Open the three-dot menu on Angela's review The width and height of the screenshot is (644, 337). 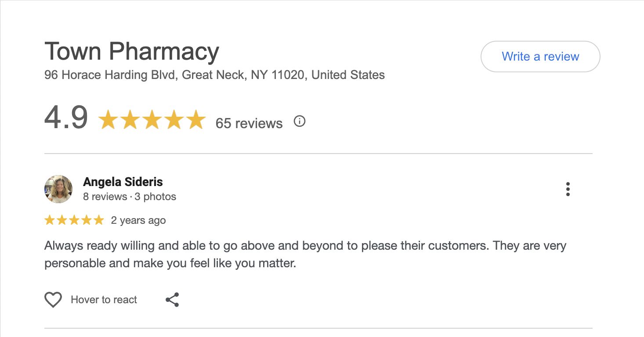click(x=568, y=189)
